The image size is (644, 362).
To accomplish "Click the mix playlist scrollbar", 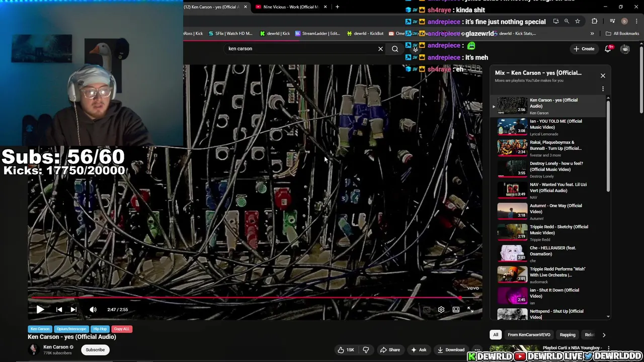I will pos(608,146).
